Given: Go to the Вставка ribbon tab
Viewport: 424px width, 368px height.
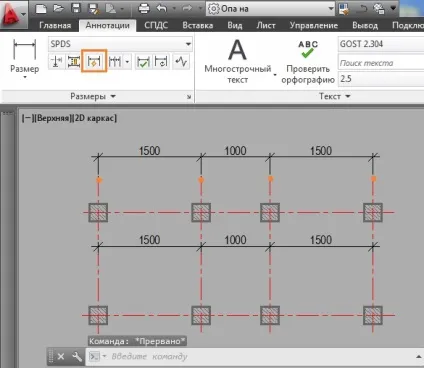Looking at the screenshot, I should click(x=198, y=25).
